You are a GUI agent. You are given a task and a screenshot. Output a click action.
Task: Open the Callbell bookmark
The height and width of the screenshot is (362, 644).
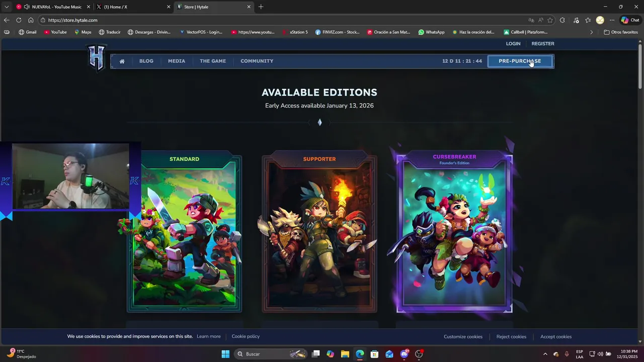click(525, 32)
